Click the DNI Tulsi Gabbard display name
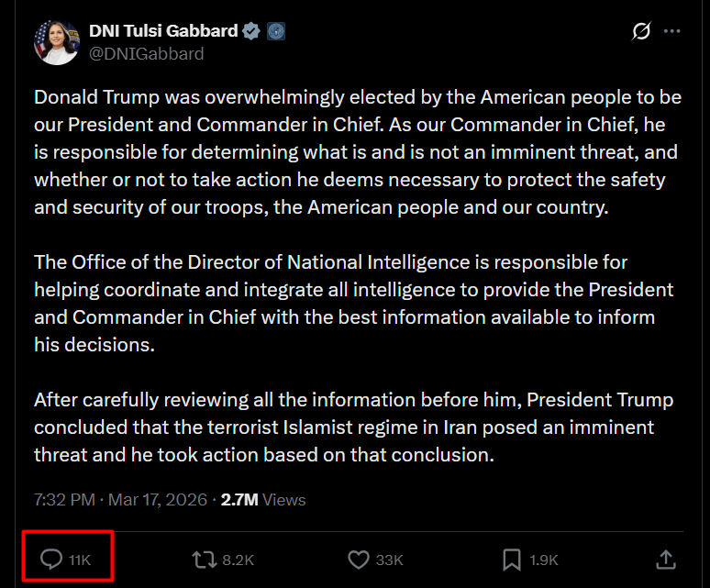The width and height of the screenshot is (710, 588). [163, 31]
